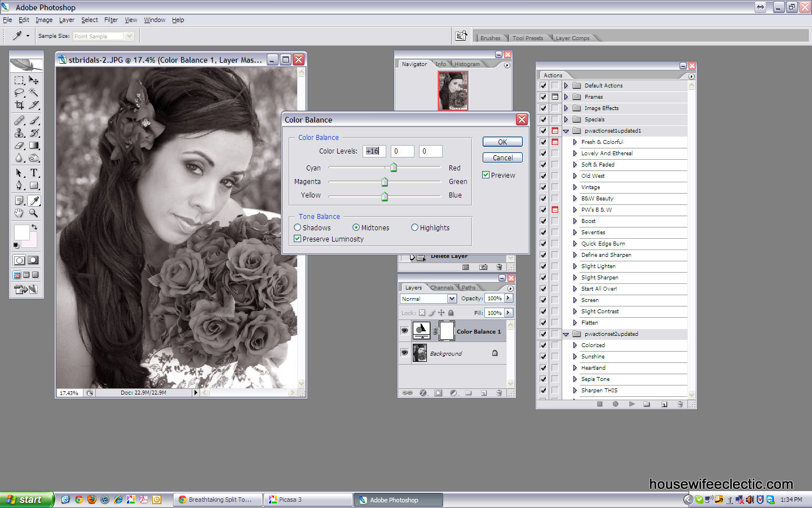812x508 pixels.
Task: Switch to the Channels tab
Action: tap(442, 287)
